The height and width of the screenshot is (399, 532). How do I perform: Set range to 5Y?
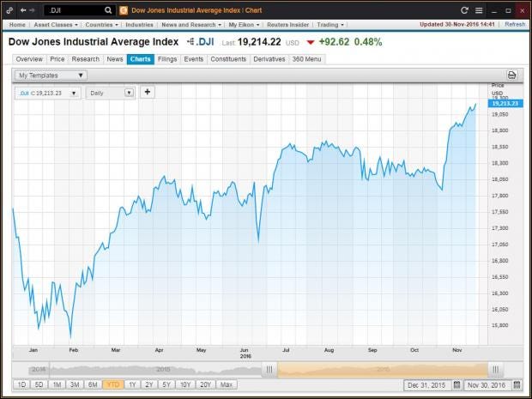[166, 384]
